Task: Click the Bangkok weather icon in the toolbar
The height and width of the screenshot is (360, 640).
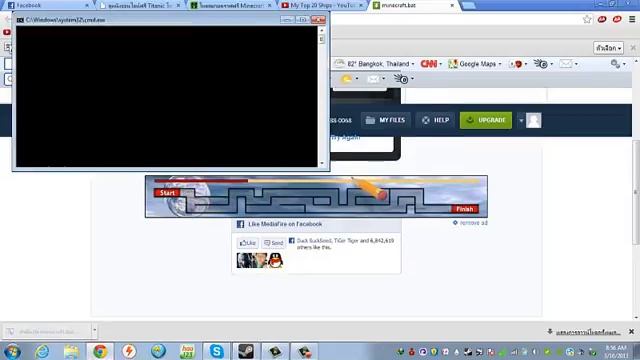Action: pyautogui.click(x=339, y=64)
